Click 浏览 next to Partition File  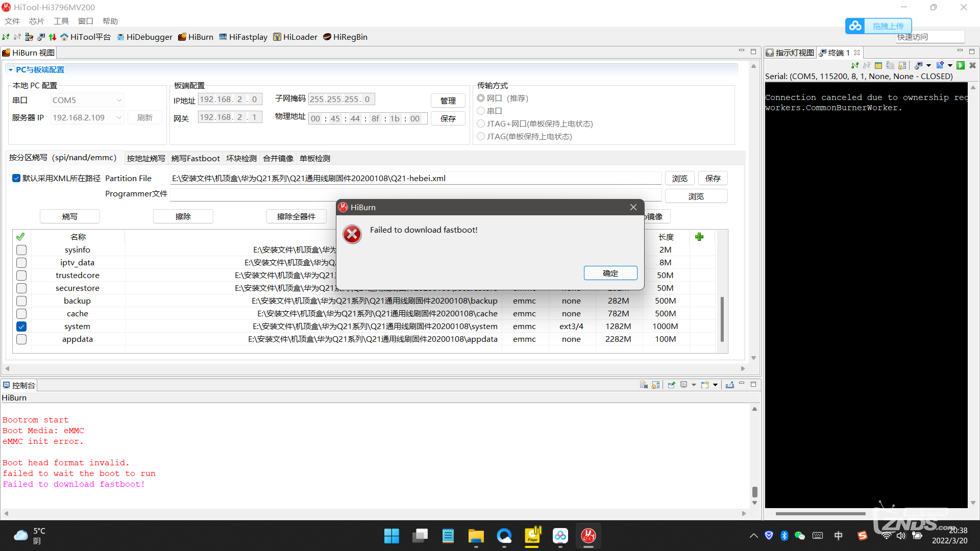point(680,178)
